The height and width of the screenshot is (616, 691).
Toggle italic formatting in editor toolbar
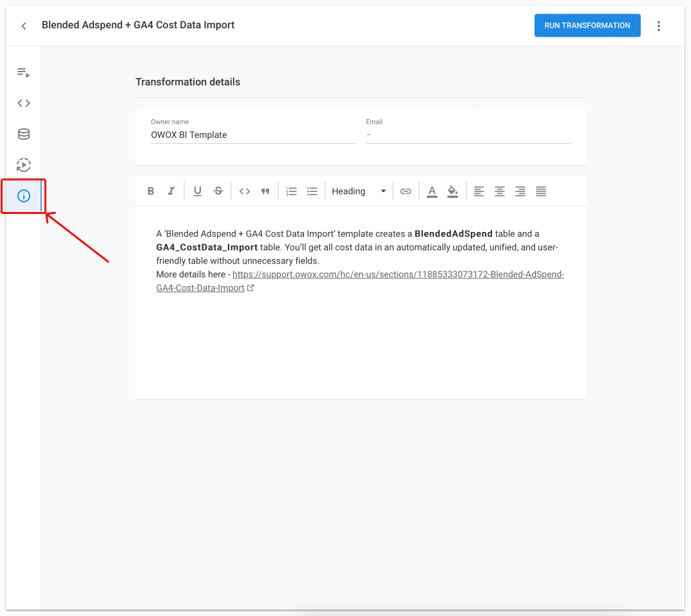coord(171,191)
